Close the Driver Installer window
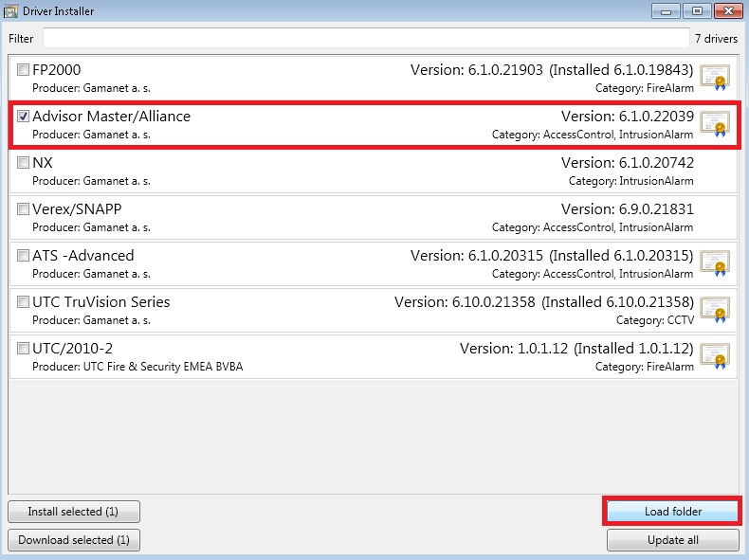 (x=728, y=11)
